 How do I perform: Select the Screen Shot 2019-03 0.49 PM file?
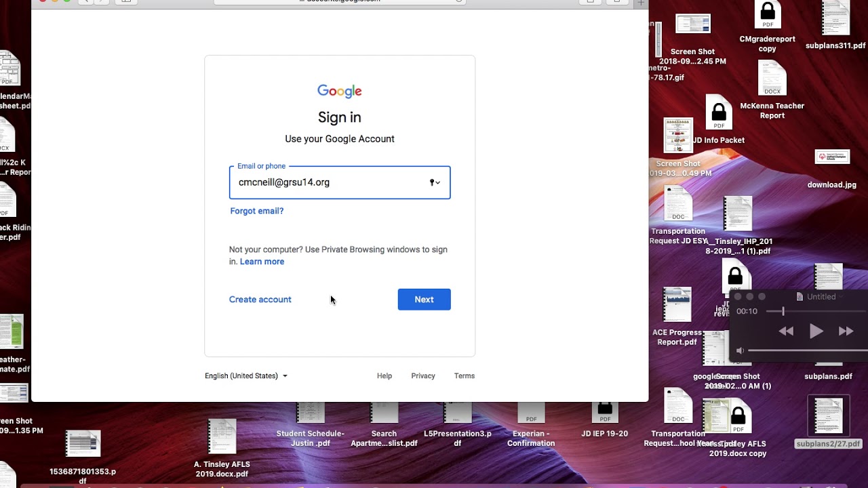[x=678, y=136]
